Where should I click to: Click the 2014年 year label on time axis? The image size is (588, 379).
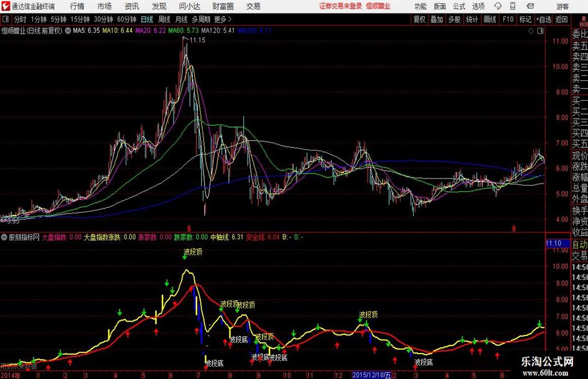[x=10, y=375]
